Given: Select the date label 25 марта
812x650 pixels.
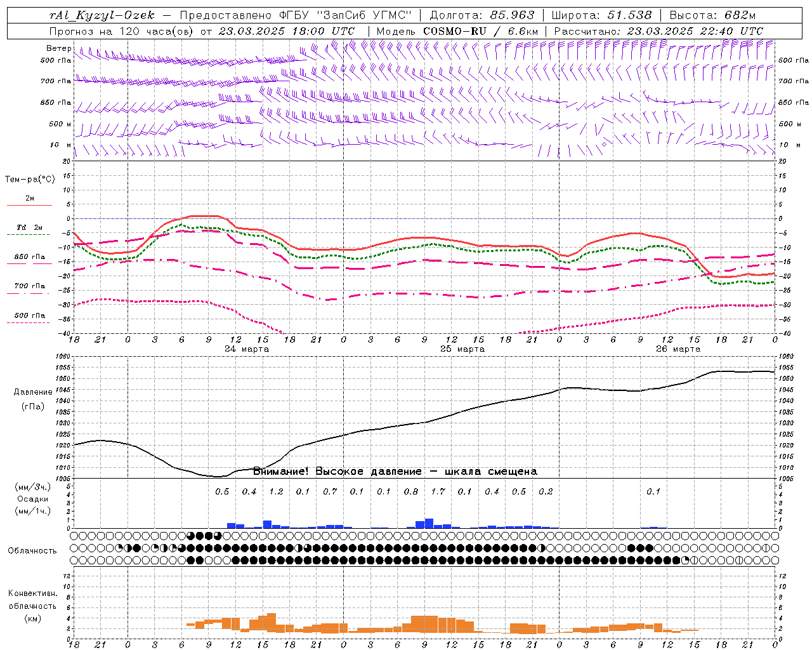Looking at the screenshot, I should click(462, 349).
